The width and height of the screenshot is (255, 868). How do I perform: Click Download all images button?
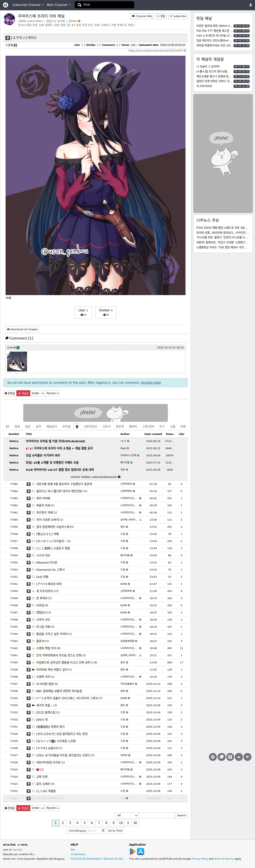(x=22, y=329)
